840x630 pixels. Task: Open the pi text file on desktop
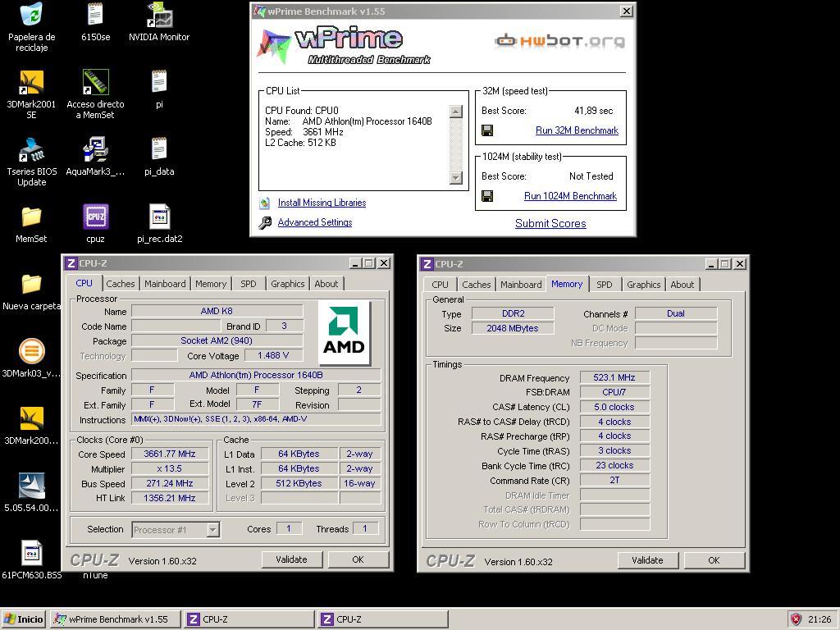pos(159,83)
